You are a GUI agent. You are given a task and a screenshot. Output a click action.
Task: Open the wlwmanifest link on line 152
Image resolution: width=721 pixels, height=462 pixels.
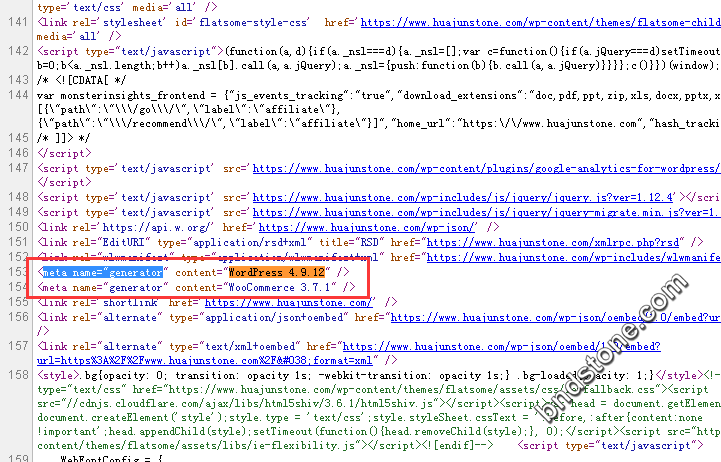pos(573,257)
